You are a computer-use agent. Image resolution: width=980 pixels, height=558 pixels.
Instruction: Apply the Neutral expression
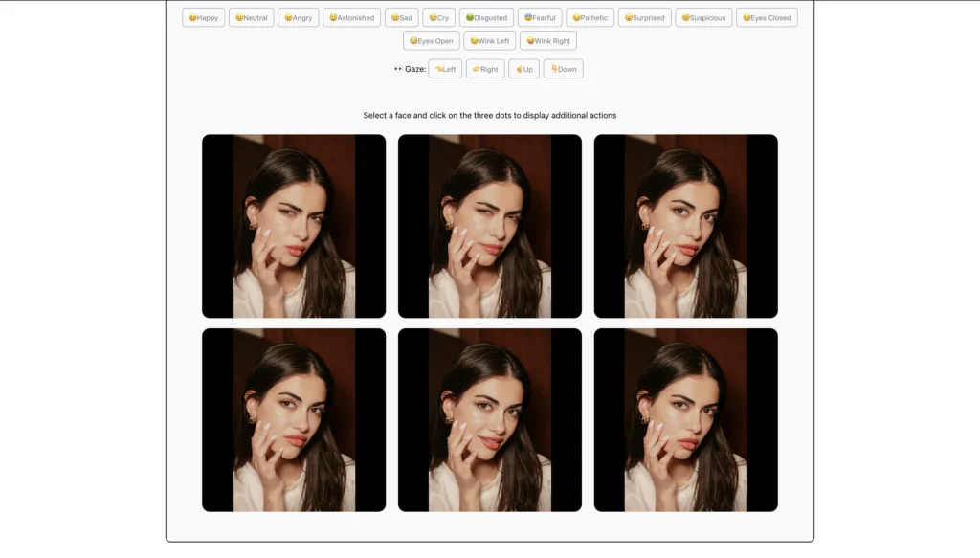(x=251, y=17)
